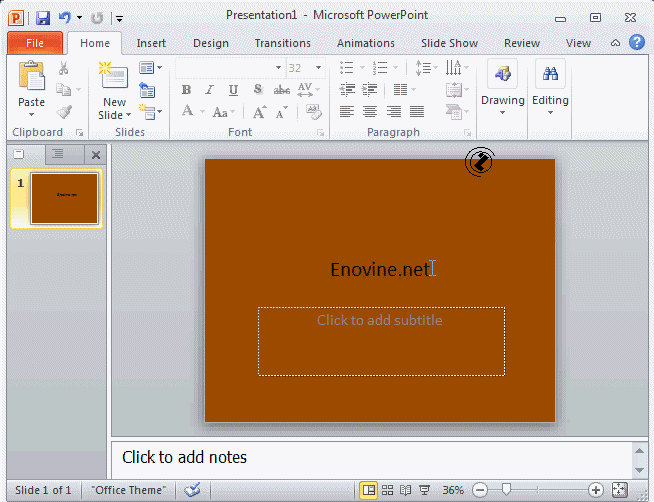This screenshot has height=502, width=654.
Task: Toggle Italic text formatting
Action: 209,90
